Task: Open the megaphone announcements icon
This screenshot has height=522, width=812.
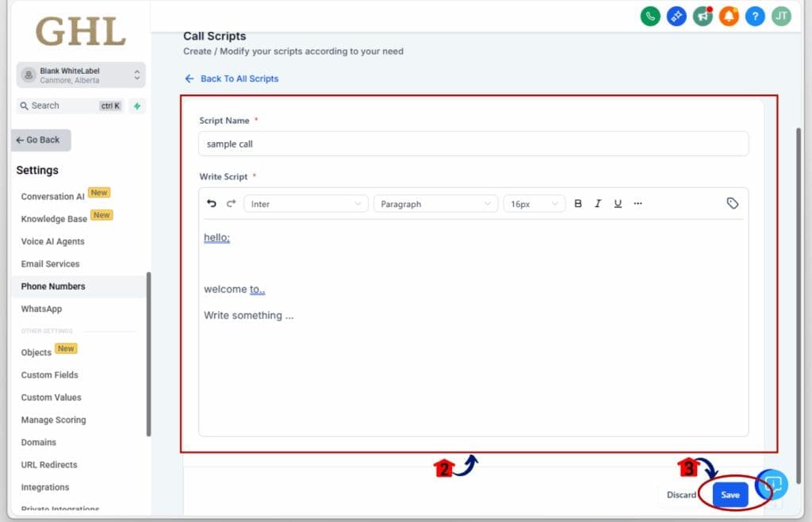Action: tap(703, 16)
